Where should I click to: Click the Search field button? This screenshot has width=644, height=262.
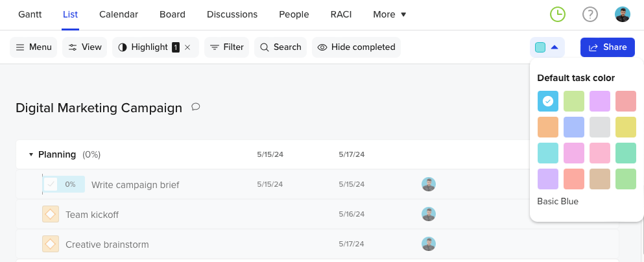[280, 47]
